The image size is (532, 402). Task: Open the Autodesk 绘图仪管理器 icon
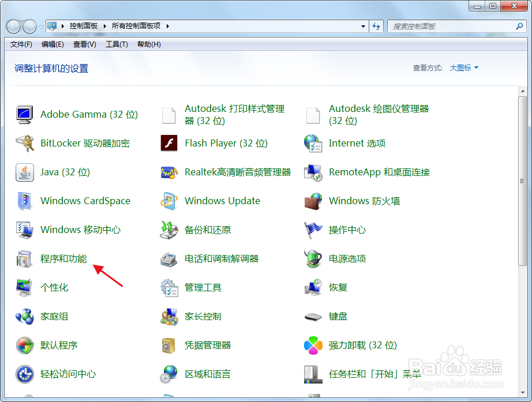(313, 115)
